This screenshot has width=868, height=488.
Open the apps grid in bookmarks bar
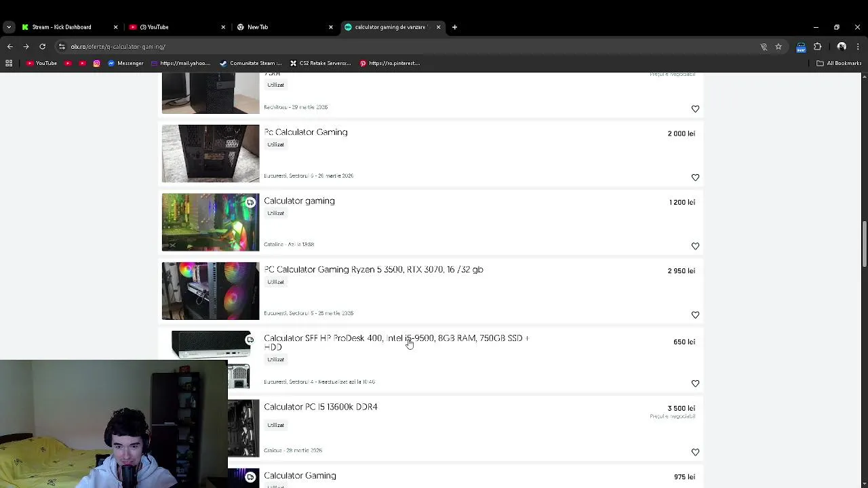point(9,63)
